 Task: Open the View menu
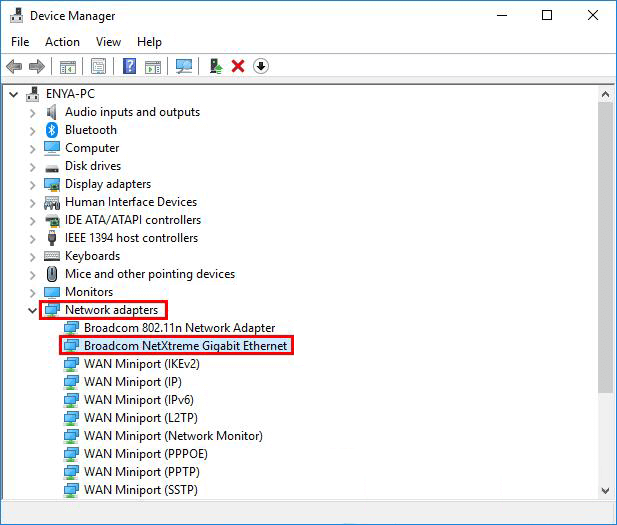[x=108, y=42]
